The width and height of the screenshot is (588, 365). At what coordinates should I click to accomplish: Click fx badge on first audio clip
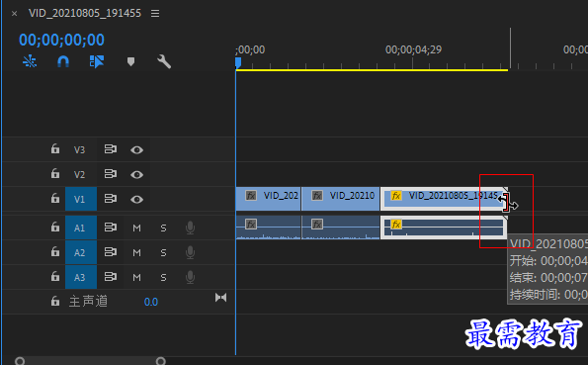[x=251, y=225]
